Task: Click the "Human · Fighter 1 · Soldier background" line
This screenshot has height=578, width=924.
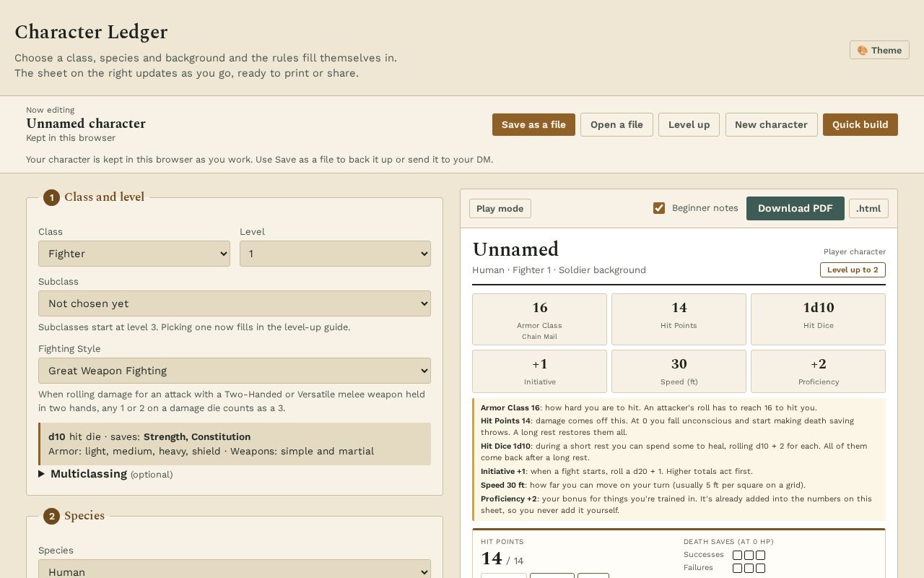Action: click(x=559, y=270)
